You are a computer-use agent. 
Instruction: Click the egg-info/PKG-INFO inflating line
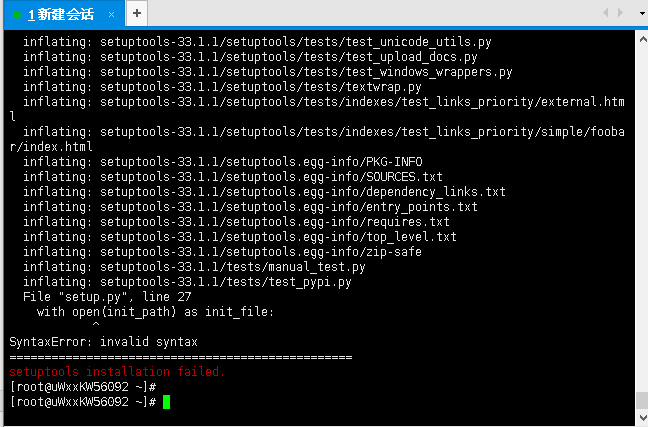[x=223, y=162]
